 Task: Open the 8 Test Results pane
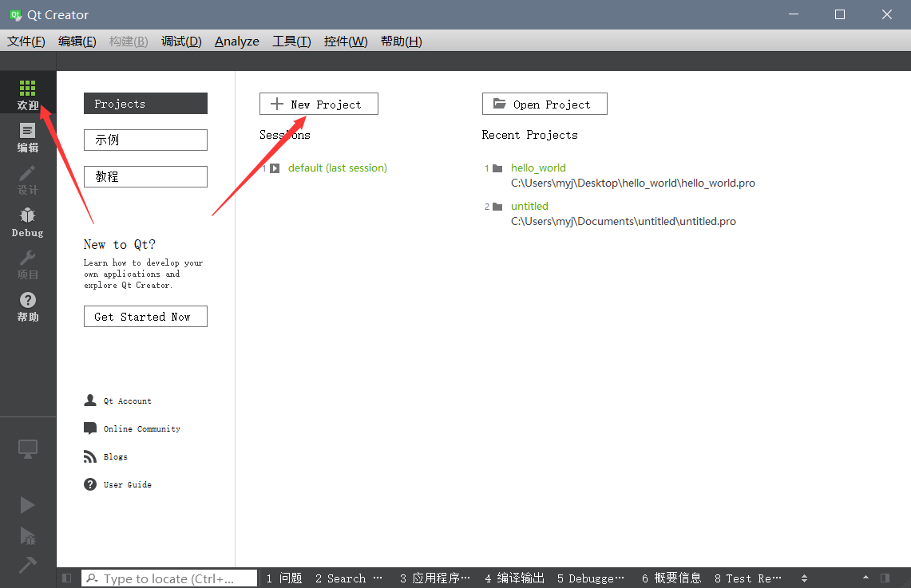(748, 578)
